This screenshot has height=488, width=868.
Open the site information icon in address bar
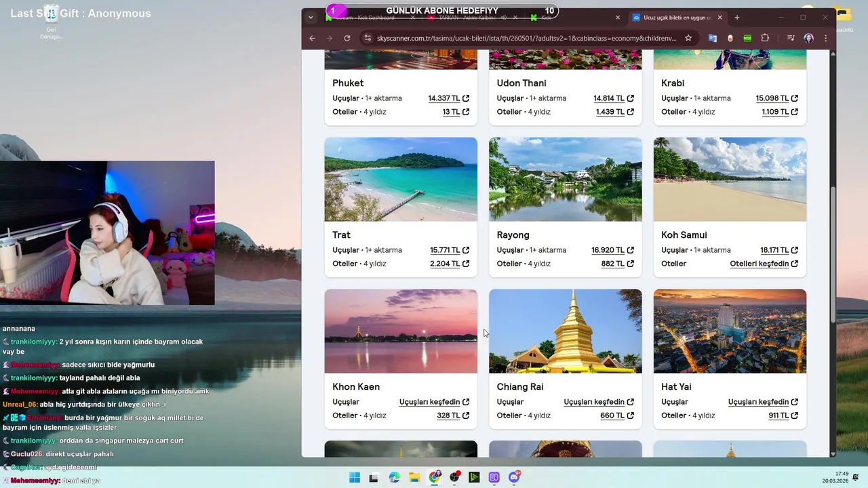(x=368, y=38)
